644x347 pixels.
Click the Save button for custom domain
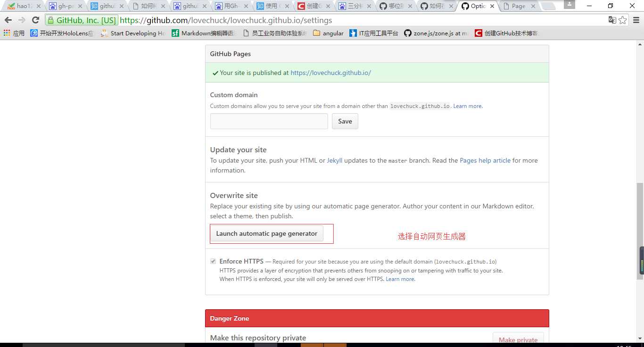(x=345, y=121)
